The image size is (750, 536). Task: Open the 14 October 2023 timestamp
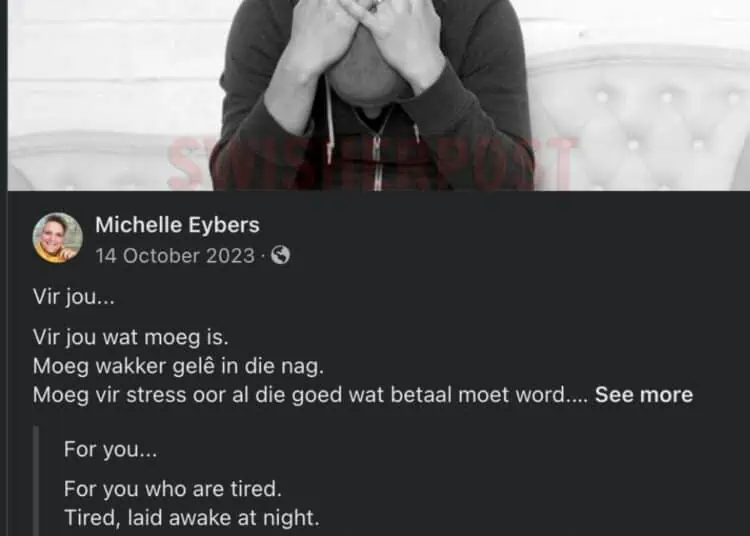click(x=175, y=256)
